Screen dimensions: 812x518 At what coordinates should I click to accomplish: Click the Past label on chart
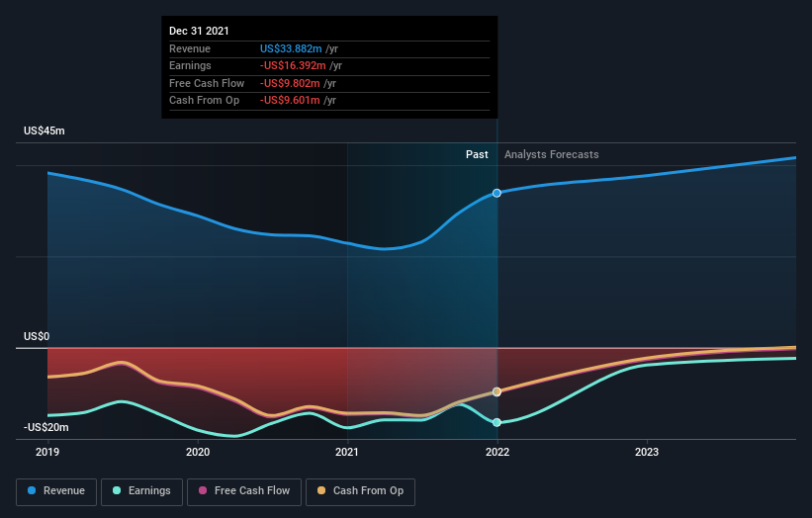(x=477, y=154)
